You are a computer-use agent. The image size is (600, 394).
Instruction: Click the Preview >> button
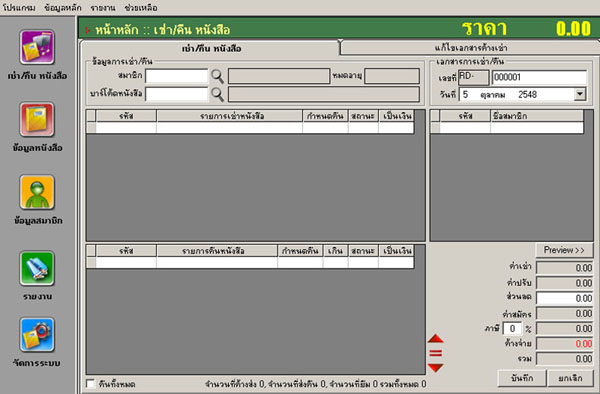pyautogui.click(x=564, y=250)
